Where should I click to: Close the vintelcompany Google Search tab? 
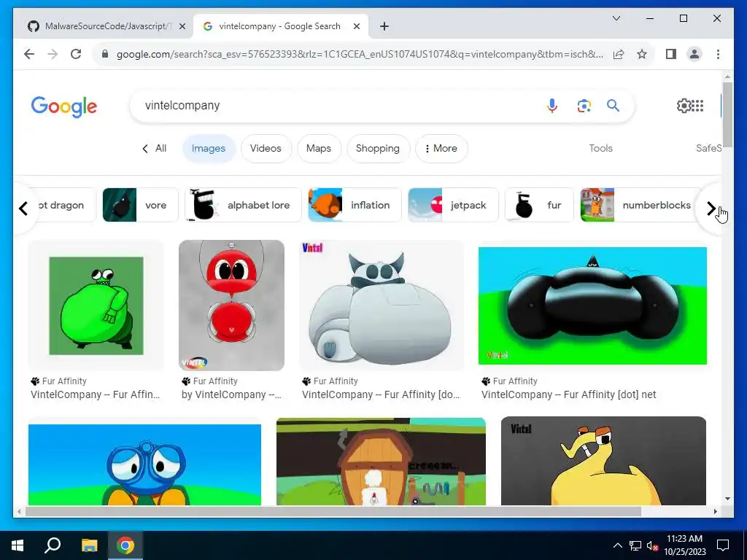pyautogui.click(x=356, y=26)
